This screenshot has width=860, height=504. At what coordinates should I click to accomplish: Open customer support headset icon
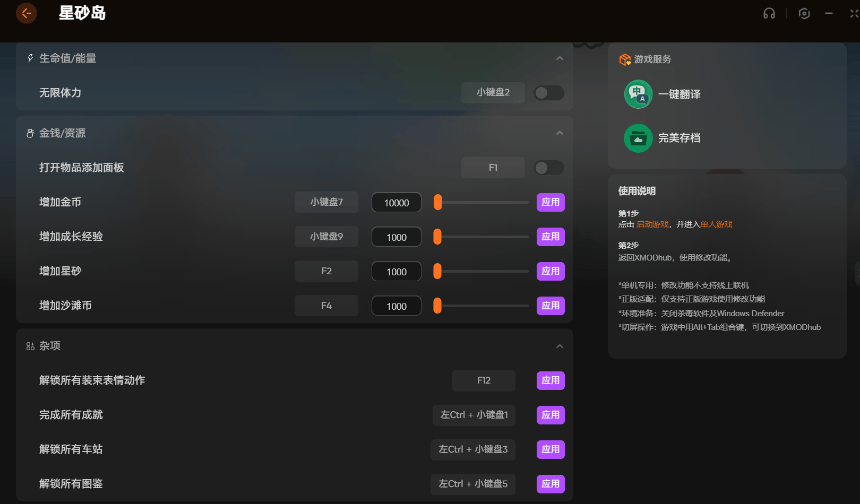point(769,14)
